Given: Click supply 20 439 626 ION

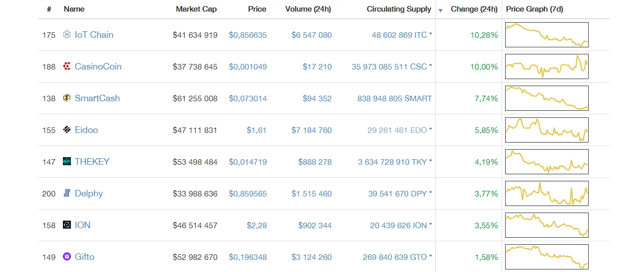Looking at the screenshot, I should pos(398,226).
